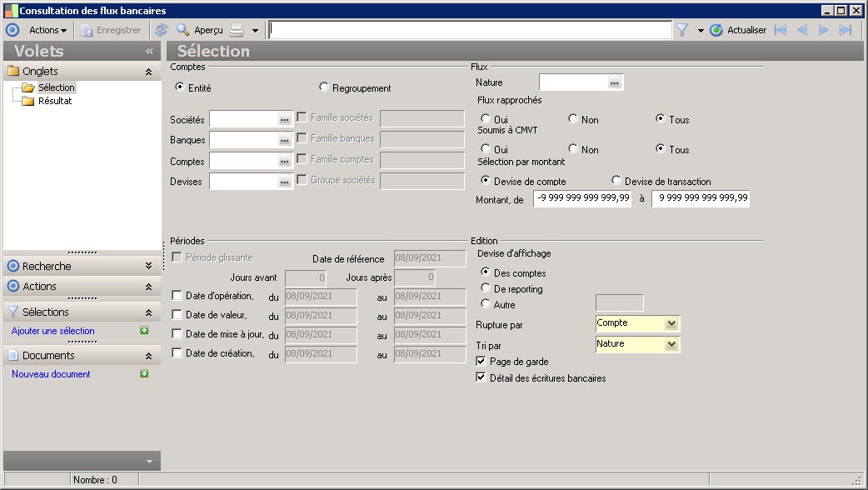868x490 pixels.
Task: Open the Nature lookup button
Action: [x=614, y=83]
